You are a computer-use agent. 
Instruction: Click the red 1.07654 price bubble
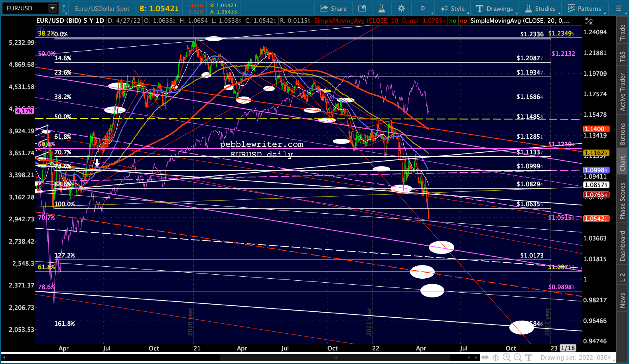click(x=596, y=195)
